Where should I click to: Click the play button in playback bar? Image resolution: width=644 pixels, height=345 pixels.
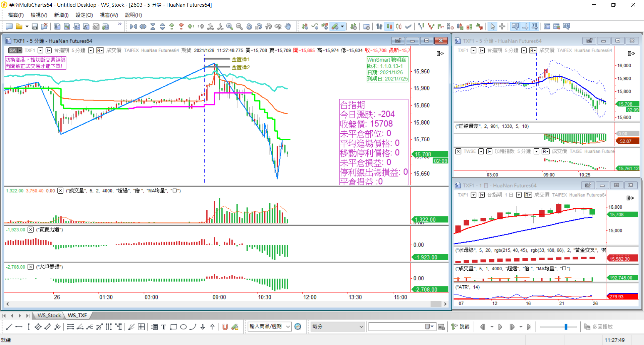point(500,327)
